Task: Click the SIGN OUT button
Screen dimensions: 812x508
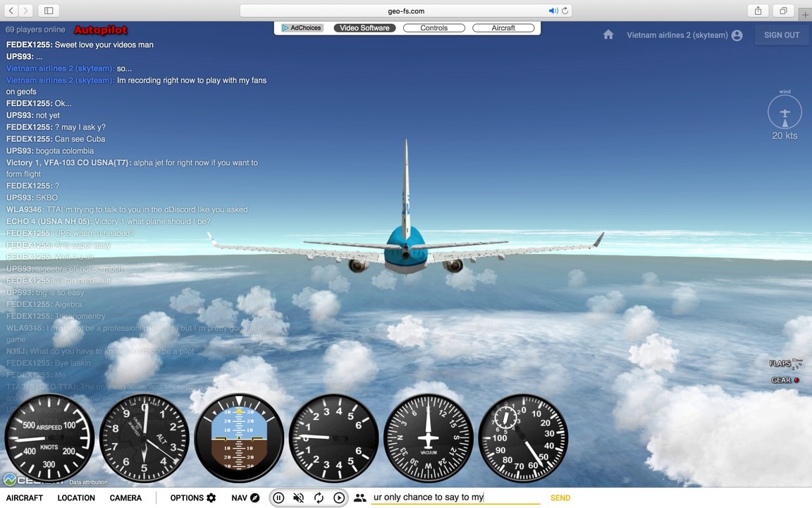Action: [782, 35]
